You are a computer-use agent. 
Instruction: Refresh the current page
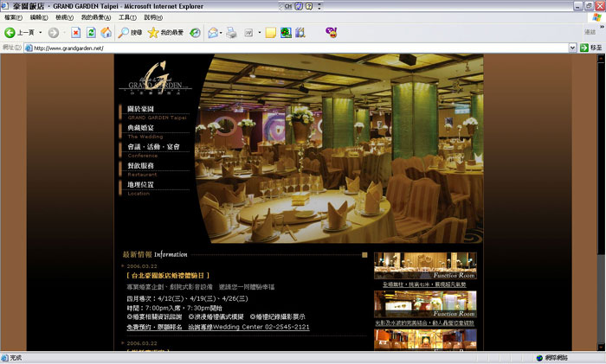coord(90,33)
